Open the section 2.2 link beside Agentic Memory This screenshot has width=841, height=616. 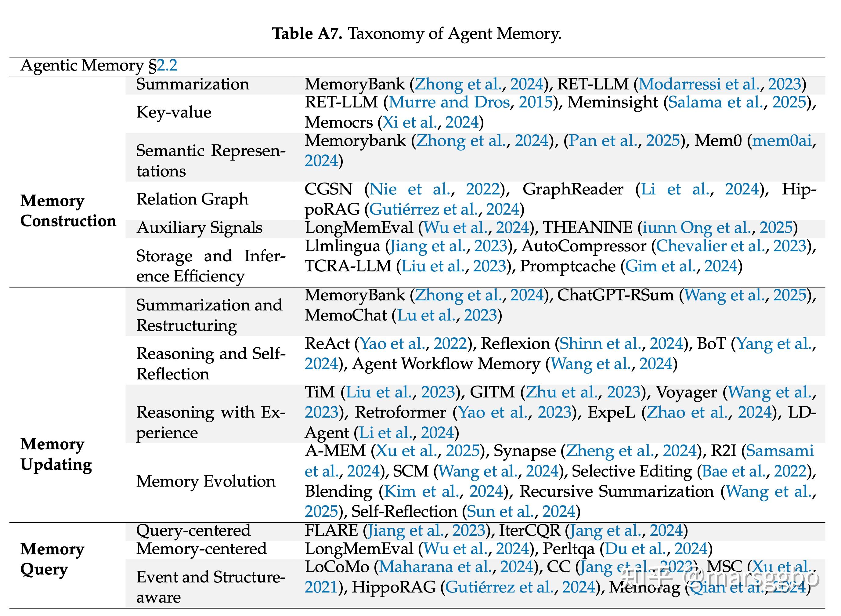(x=167, y=66)
